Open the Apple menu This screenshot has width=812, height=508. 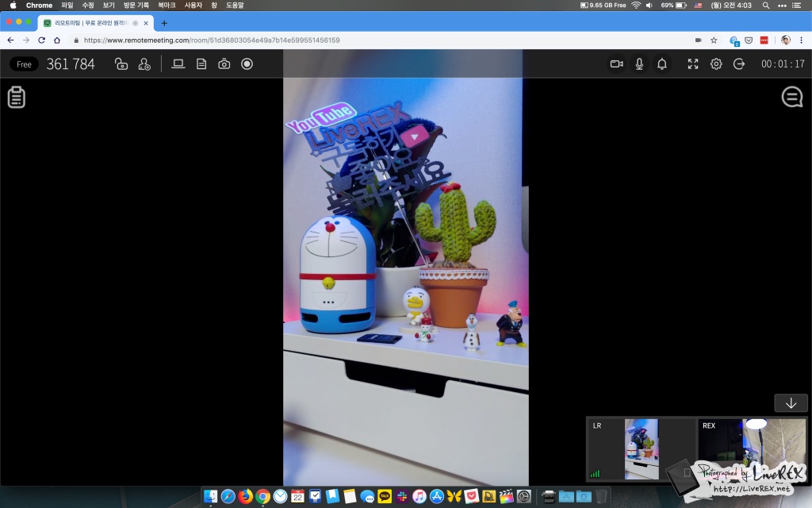point(13,6)
